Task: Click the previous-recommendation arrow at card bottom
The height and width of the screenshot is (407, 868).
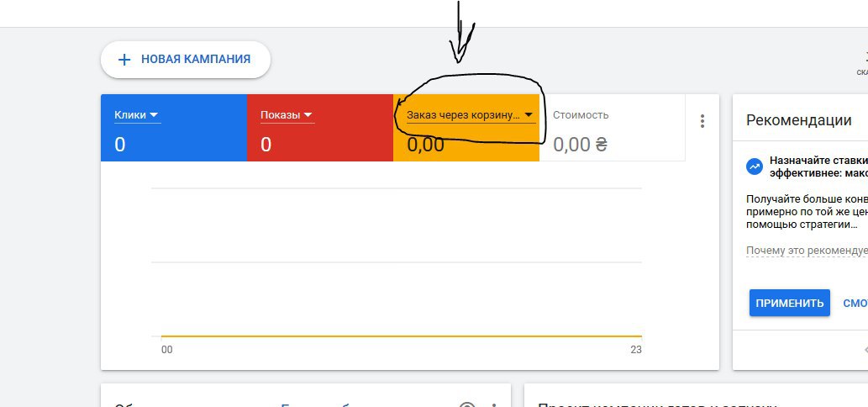Action: (865, 350)
